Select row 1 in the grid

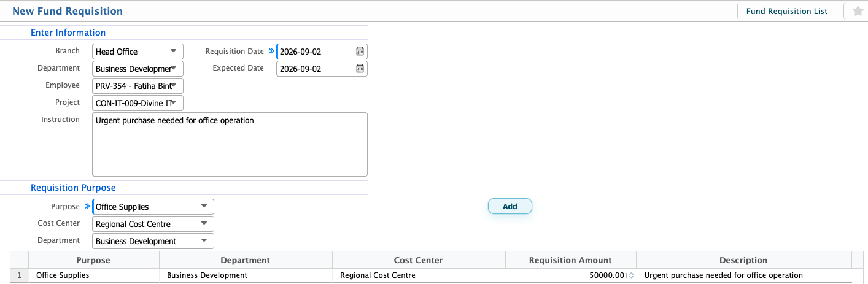point(19,275)
